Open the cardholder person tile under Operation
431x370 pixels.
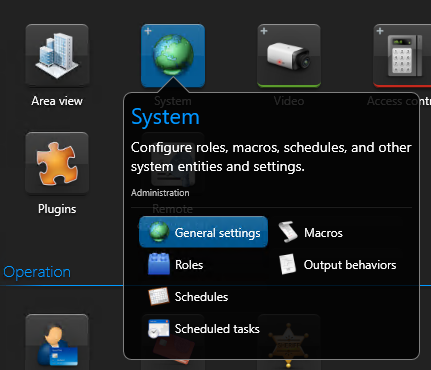coord(57,342)
